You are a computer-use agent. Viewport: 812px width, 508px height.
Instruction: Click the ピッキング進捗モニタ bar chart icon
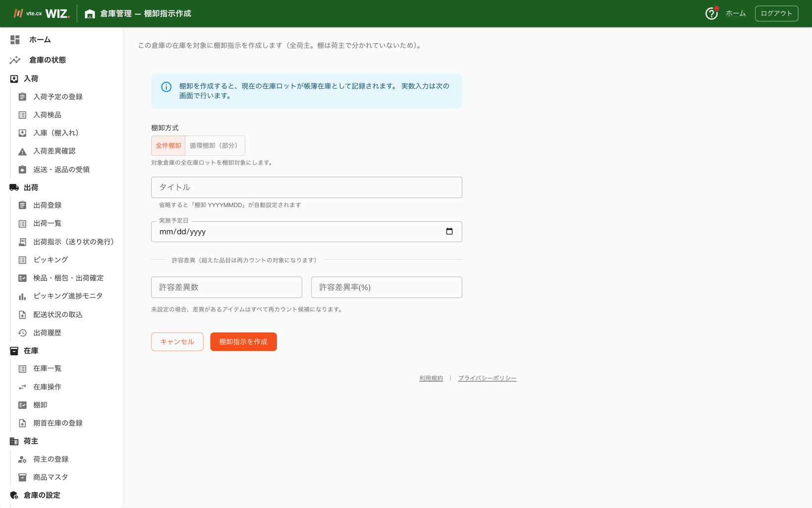coord(22,296)
